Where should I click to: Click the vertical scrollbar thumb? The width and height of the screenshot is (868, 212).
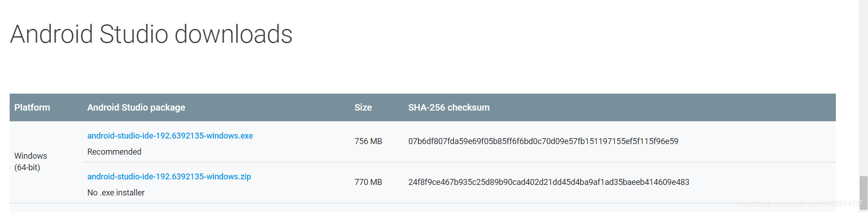[863, 193]
